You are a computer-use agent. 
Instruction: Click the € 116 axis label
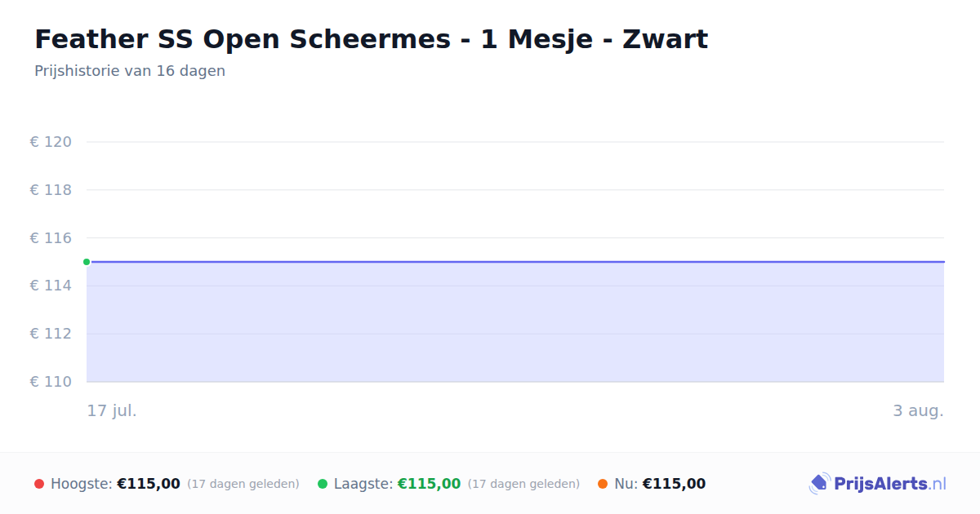[x=51, y=238]
